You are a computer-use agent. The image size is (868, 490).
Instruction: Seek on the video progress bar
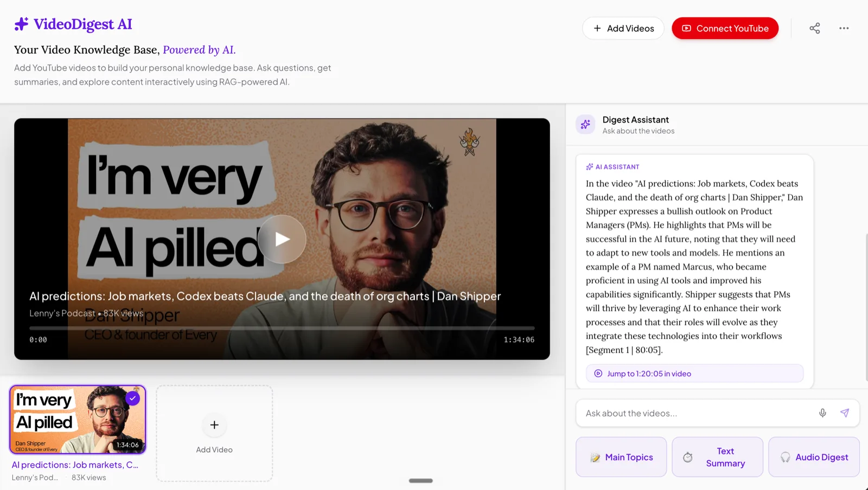click(282, 328)
